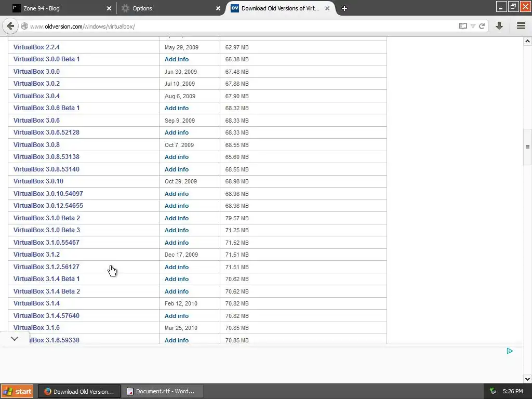The image size is (532, 399).
Task: Select the file size 79.57 MB
Action: (x=237, y=218)
